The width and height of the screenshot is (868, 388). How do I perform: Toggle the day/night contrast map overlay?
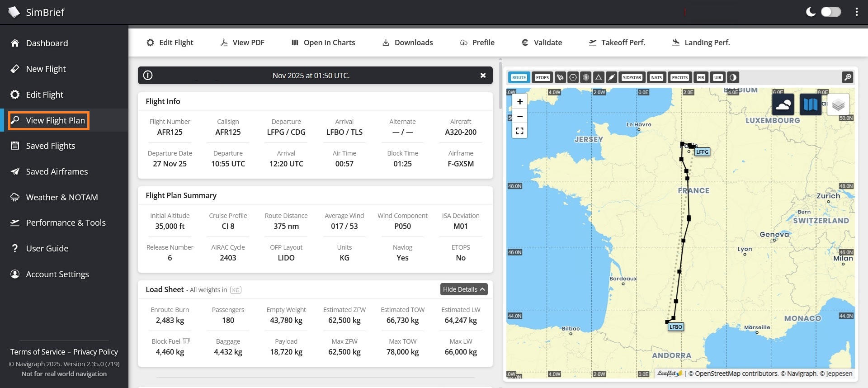point(733,77)
